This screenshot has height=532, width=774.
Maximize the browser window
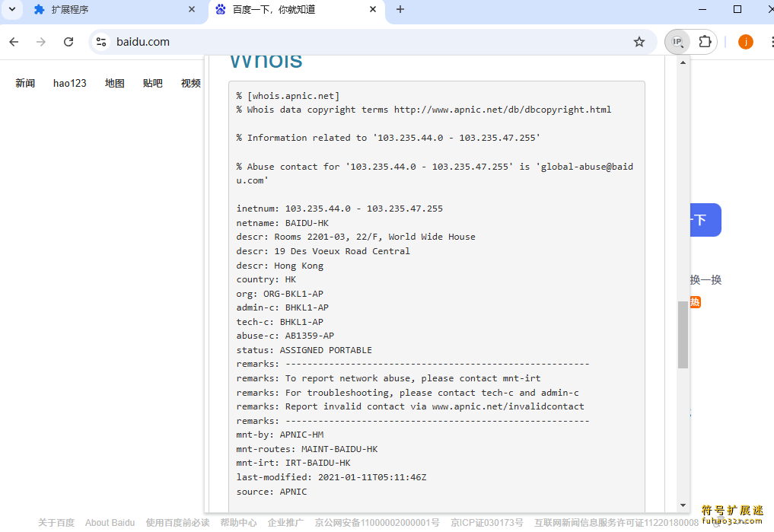coord(737,9)
